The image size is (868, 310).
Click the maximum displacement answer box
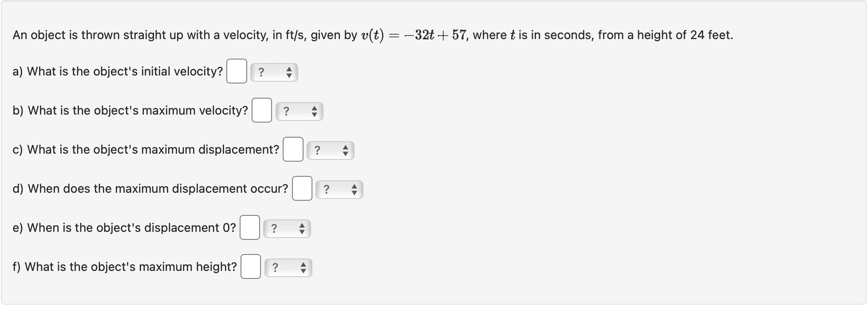tap(293, 149)
